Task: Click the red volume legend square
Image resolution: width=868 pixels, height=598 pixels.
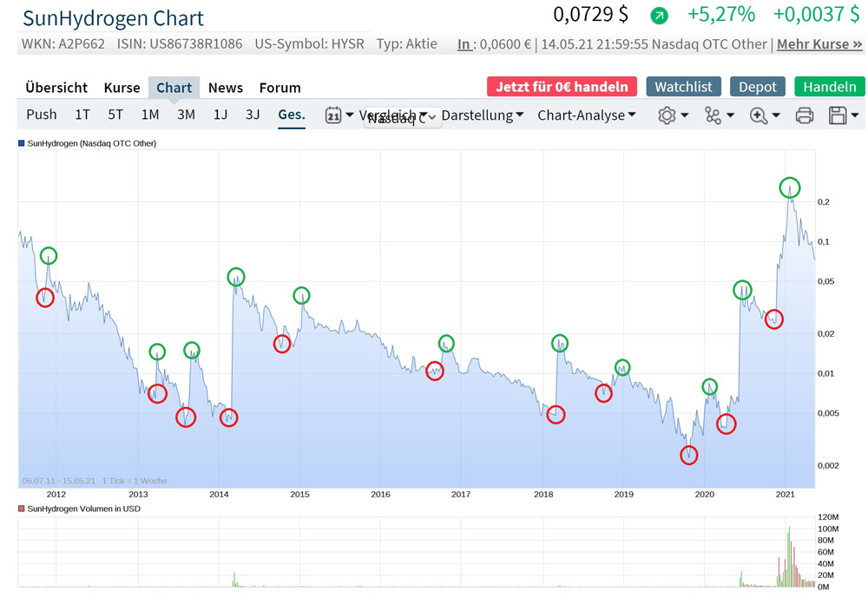Action: point(22,509)
